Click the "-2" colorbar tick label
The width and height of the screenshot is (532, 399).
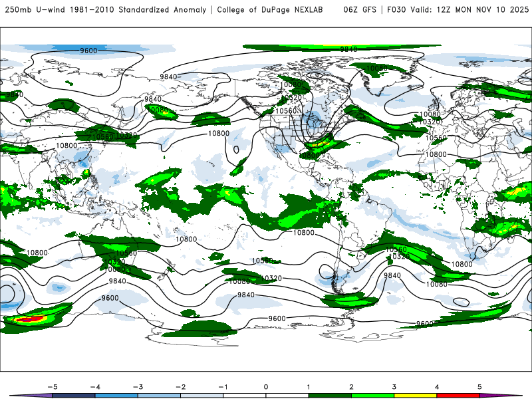180,387
